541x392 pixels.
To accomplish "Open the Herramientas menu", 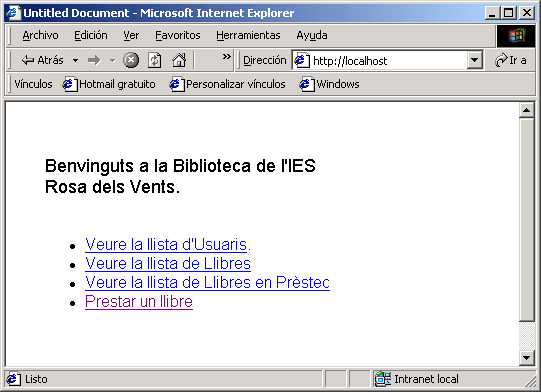I will coord(248,35).
